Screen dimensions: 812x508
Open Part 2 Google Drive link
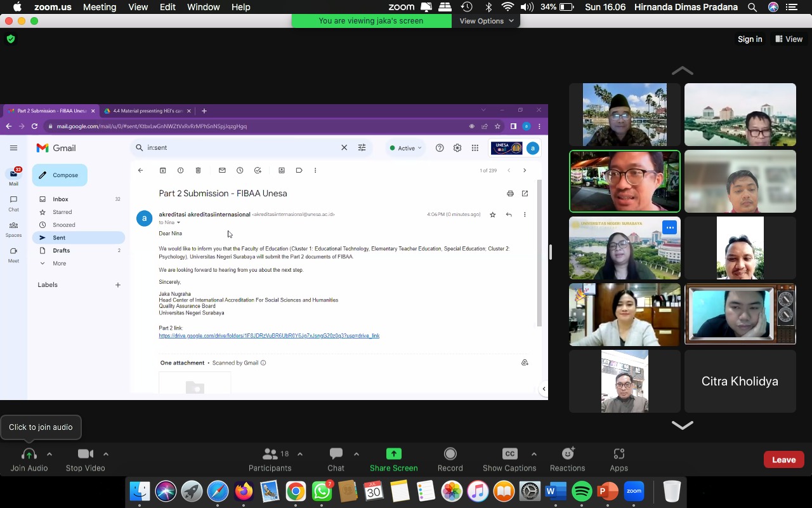(269, 336)
